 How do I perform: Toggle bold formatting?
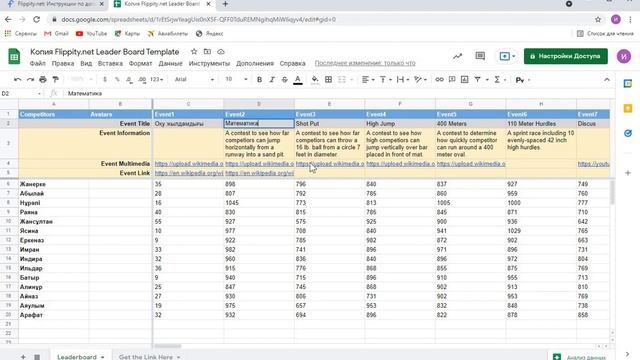259,80
